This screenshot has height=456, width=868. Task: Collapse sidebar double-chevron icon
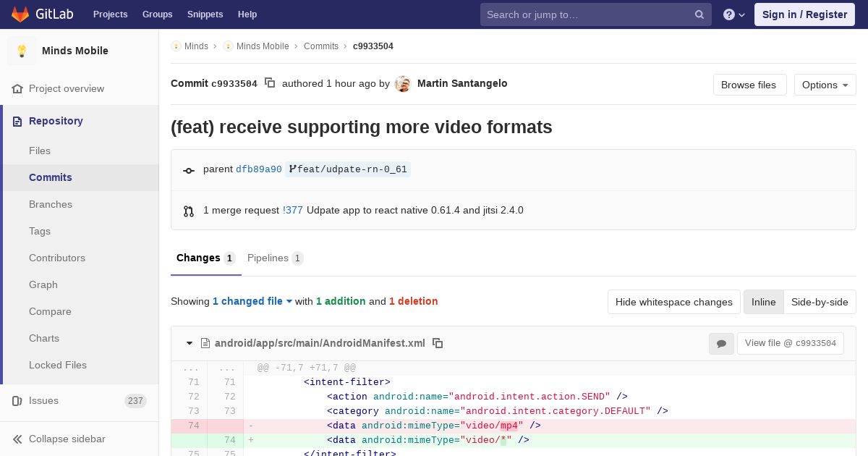17,439
